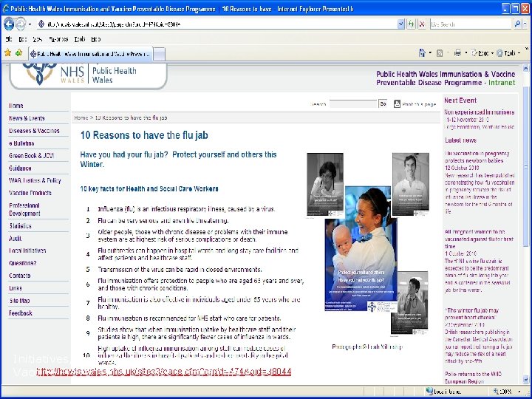Click the green Refresh page icon
Viewport: 532px width, 399px height.
[x=412, y=24]
